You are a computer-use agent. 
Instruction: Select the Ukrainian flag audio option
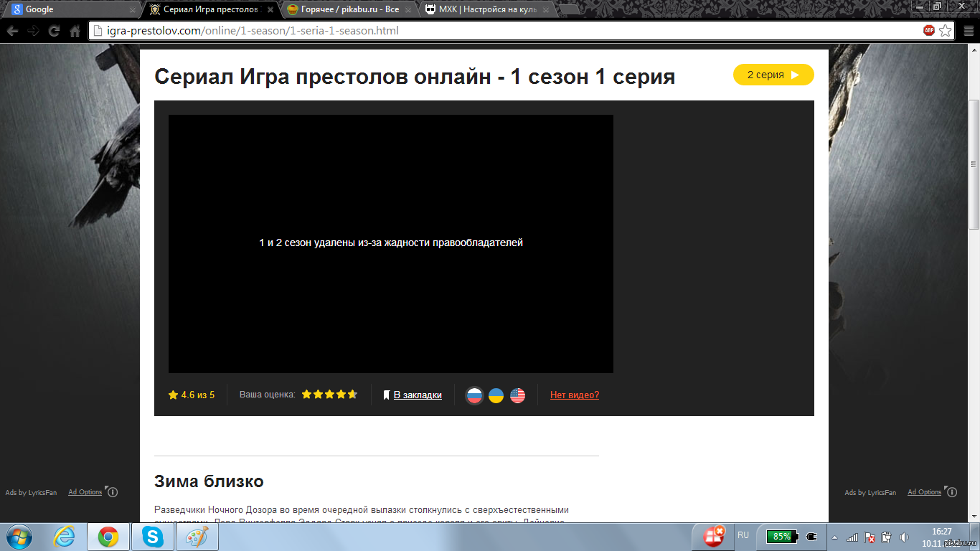(x=496, y=395)
